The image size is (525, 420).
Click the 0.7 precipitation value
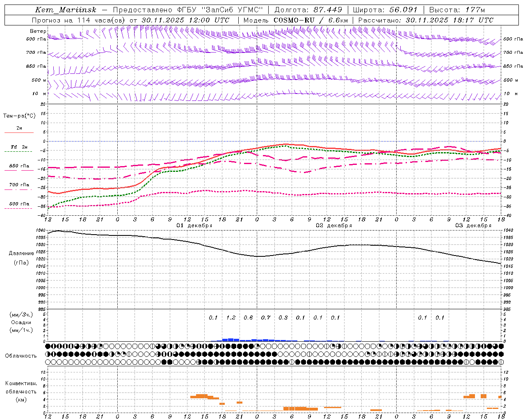pos(266,317)
